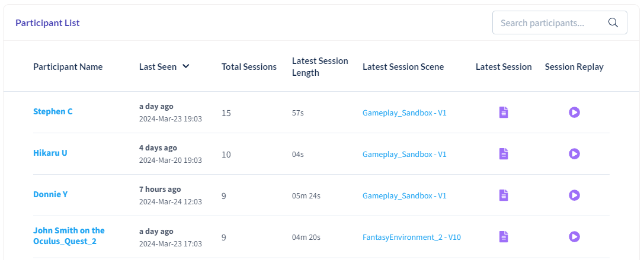Toggle Last Seen sort order chevron
644x260 pixels.
[x=185, y=66]
